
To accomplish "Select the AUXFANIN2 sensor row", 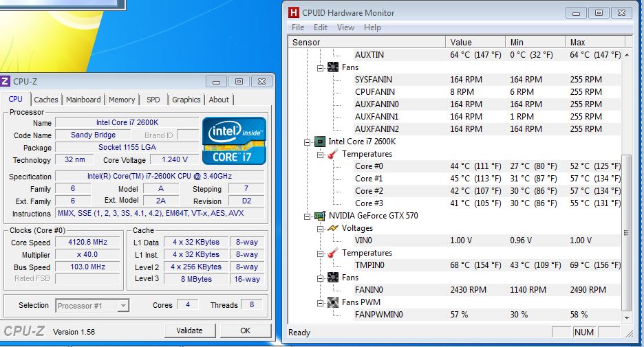I will pyautogui.click(x=486, y=128).
